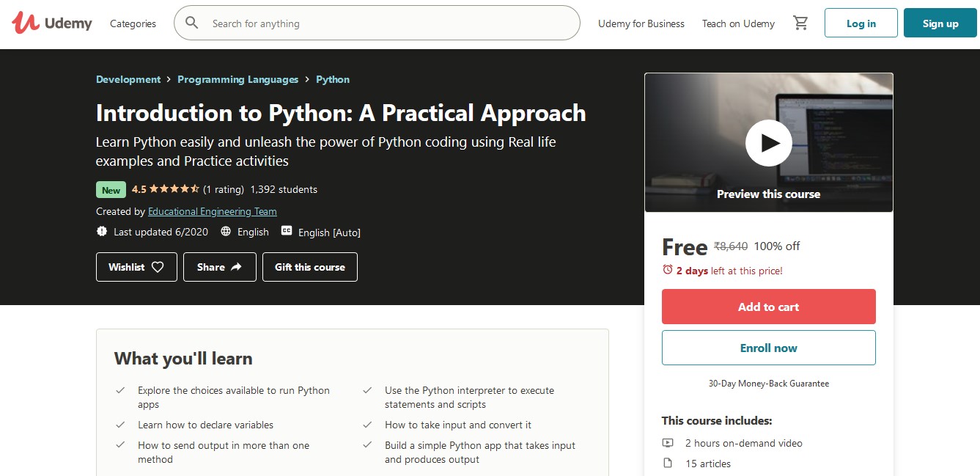Screen dimensions: 980x476
Task: Click the struck-through ₹8,640 price
Action: click(x=731, y=246)
